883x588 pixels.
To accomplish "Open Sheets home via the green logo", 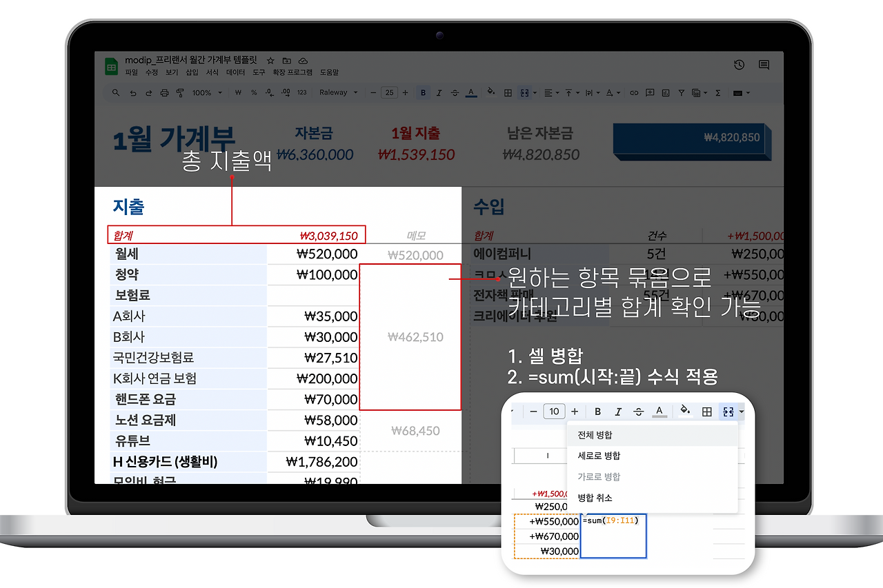I will [111, 66].
